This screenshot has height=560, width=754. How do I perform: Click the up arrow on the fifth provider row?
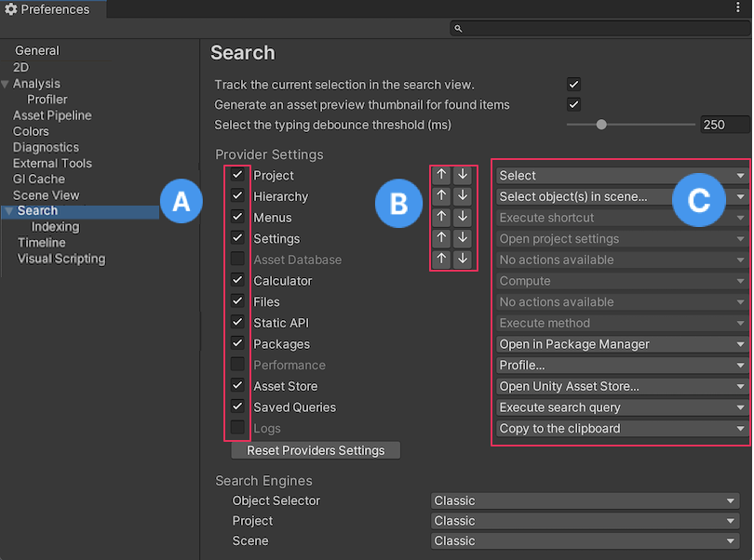pos(441,260)
